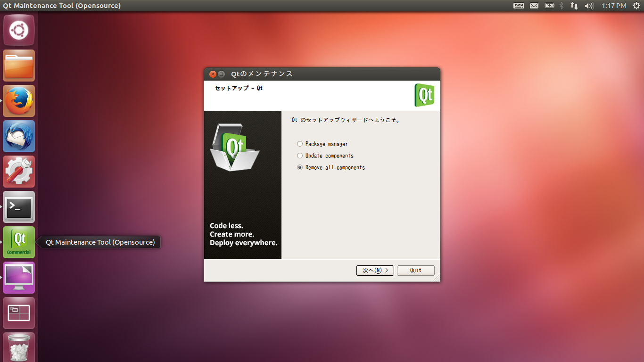Click the 次へ(N) next button
644x362 pixels.
click(375, 271)
